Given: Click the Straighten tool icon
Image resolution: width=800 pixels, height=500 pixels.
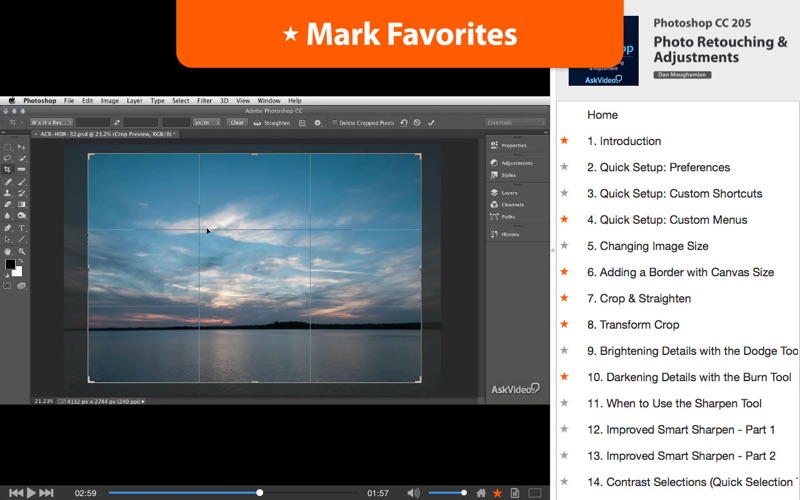Looking at the screenshot, I should coord(257,123).
